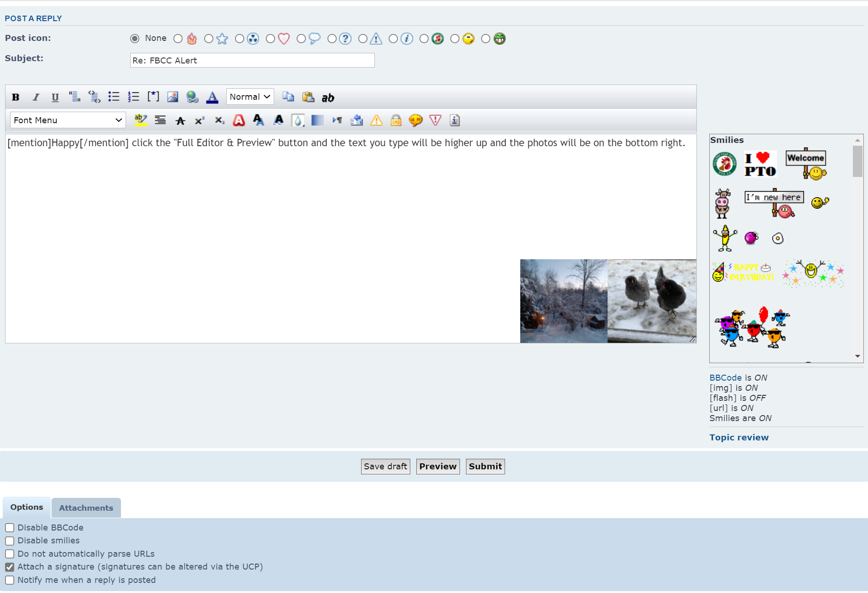The height and width of the screenshot is (593, 868).
Task: Insert an image with the picture icon
Action: pos(172,97)
